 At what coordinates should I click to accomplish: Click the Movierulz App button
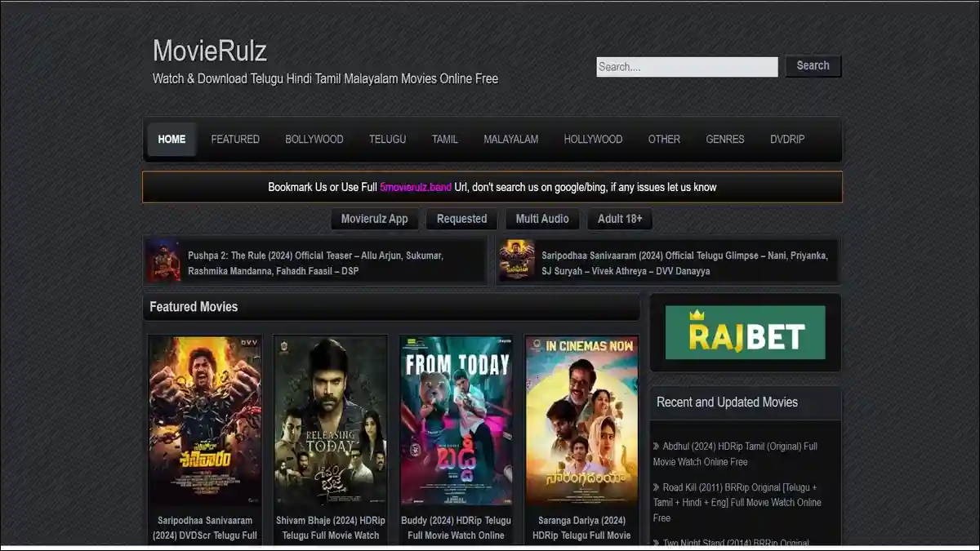click(375, 218)
